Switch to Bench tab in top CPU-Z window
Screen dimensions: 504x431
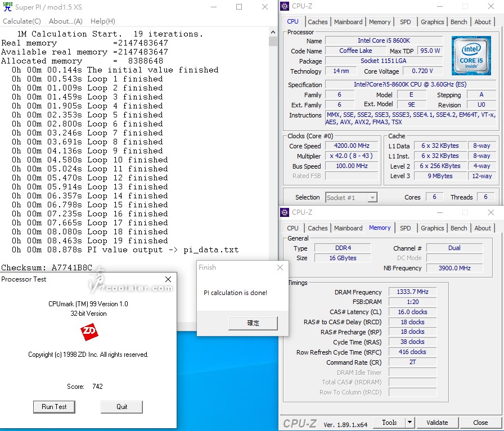[458, 22]
